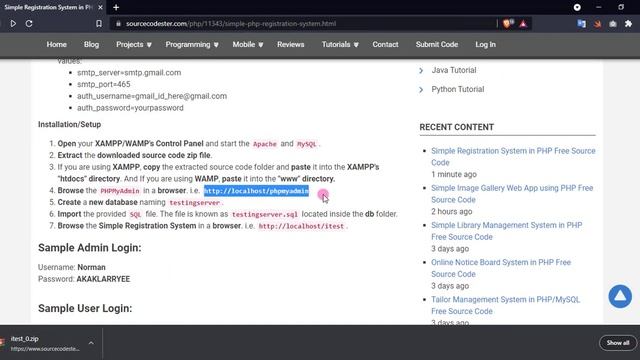This screenshot has width=640, height=360.
Task: Expand the Projects dropdown menu
Action: pyautogui.click(x=134, y=44)
